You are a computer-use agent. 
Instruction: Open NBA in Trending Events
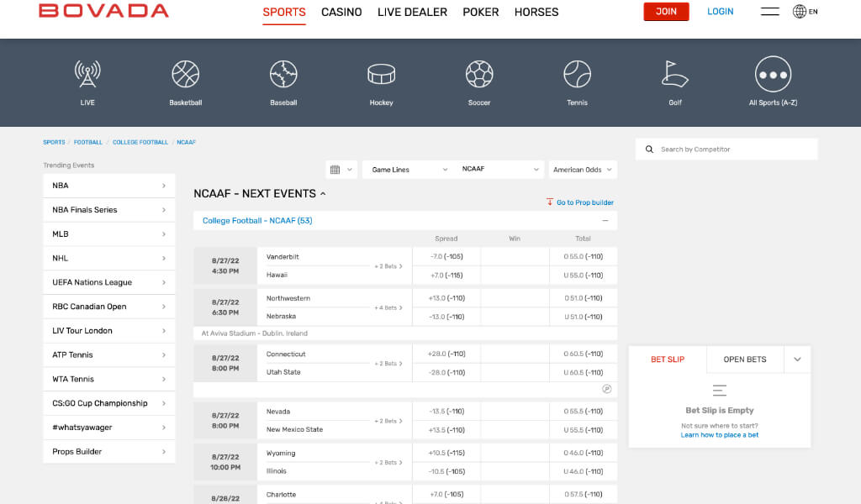coord(108,186)
